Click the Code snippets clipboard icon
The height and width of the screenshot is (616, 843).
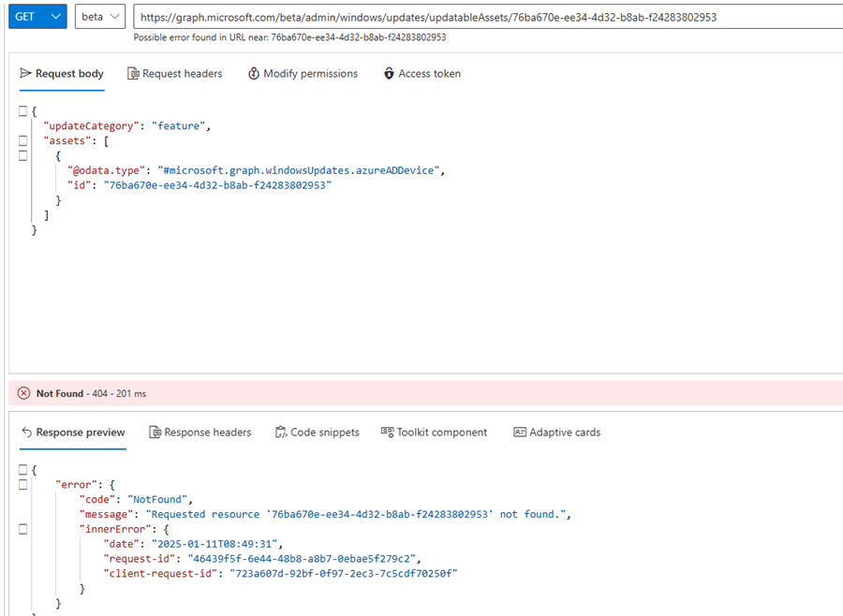(281, 433)
